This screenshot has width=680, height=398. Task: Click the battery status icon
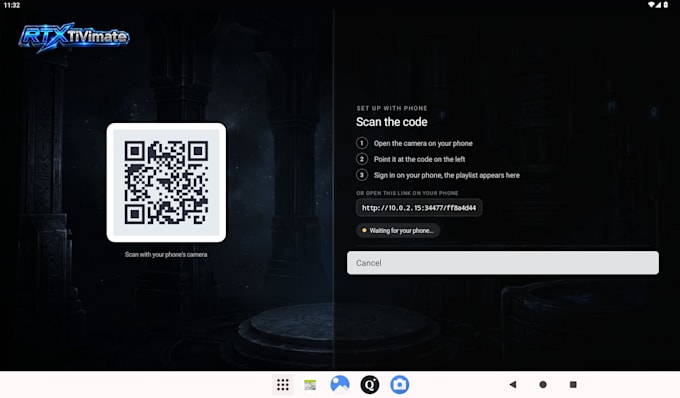click(666, 5)
